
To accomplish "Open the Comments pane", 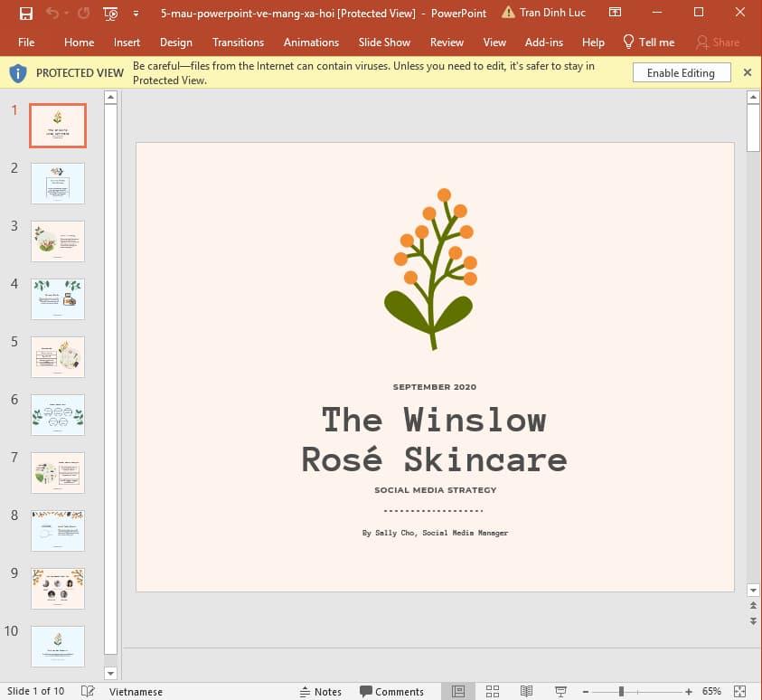I will coord(391,691).
